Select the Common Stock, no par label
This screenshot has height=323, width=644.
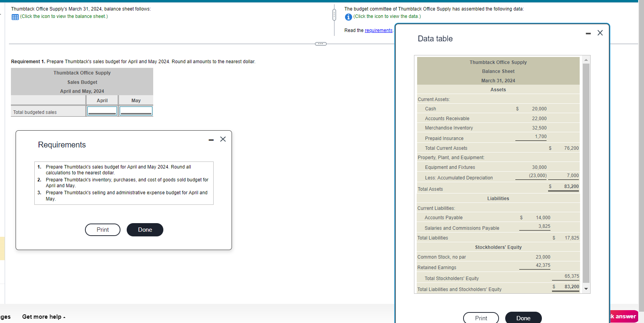(442, 257)
